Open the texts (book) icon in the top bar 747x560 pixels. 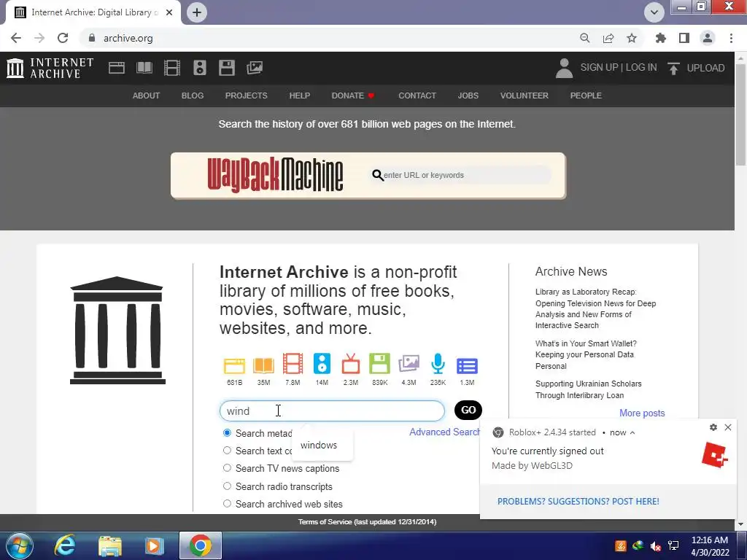144,68
